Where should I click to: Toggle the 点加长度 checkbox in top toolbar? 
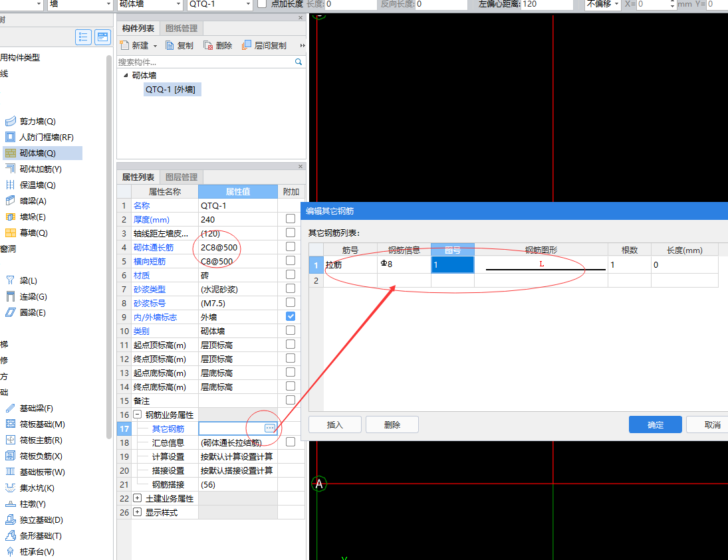[x=263, y=4]
